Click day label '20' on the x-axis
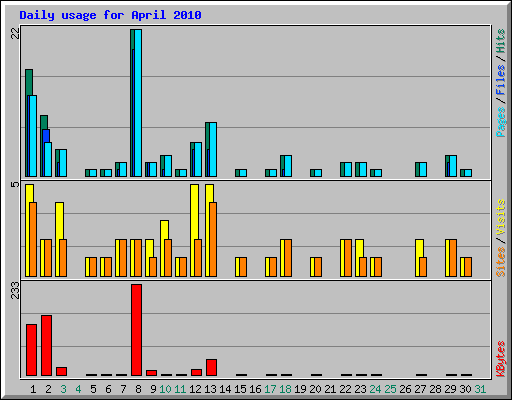This screenshot has height=400, width=512. [315, 389]
